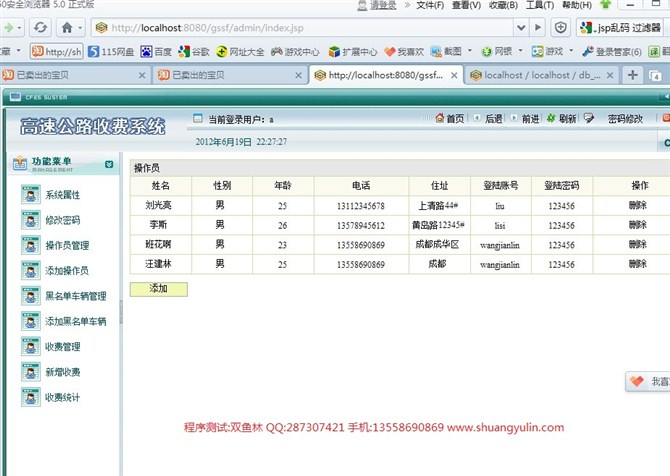Click the browser reload icon
The height and width of the screenshot is (476, 670).
coord(41,28)
